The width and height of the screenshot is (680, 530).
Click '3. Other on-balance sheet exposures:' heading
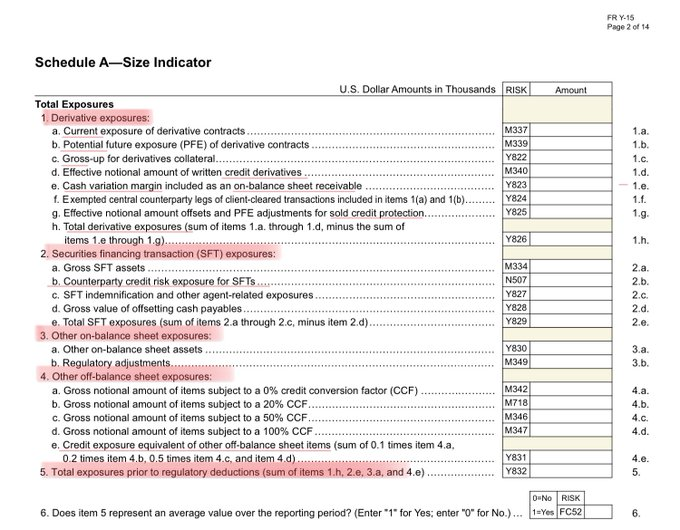126,336
